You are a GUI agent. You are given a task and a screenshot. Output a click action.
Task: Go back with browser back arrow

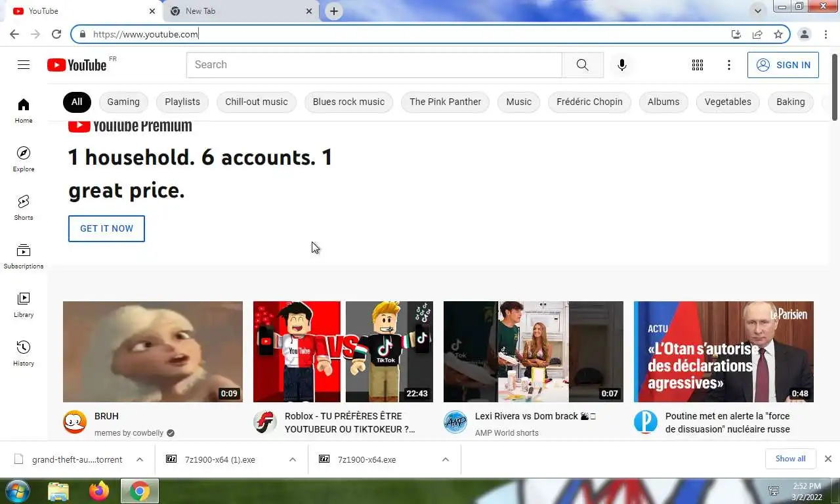click(x=14, y=34)
